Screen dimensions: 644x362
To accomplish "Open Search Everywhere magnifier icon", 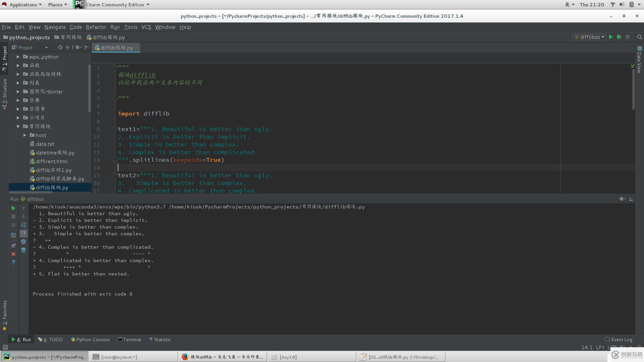I will (640, 37).
